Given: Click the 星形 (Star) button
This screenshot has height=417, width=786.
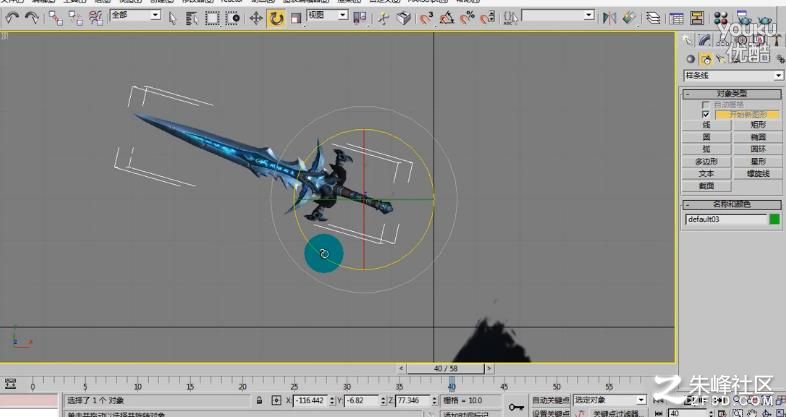Looking at the screenshot, I should coord(758,161).
